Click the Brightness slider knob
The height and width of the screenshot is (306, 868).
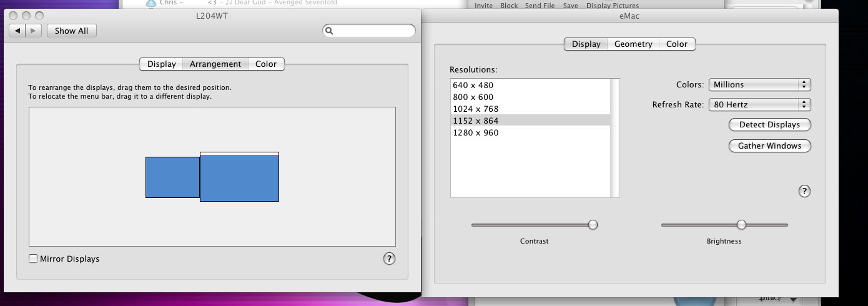(741, 225)
